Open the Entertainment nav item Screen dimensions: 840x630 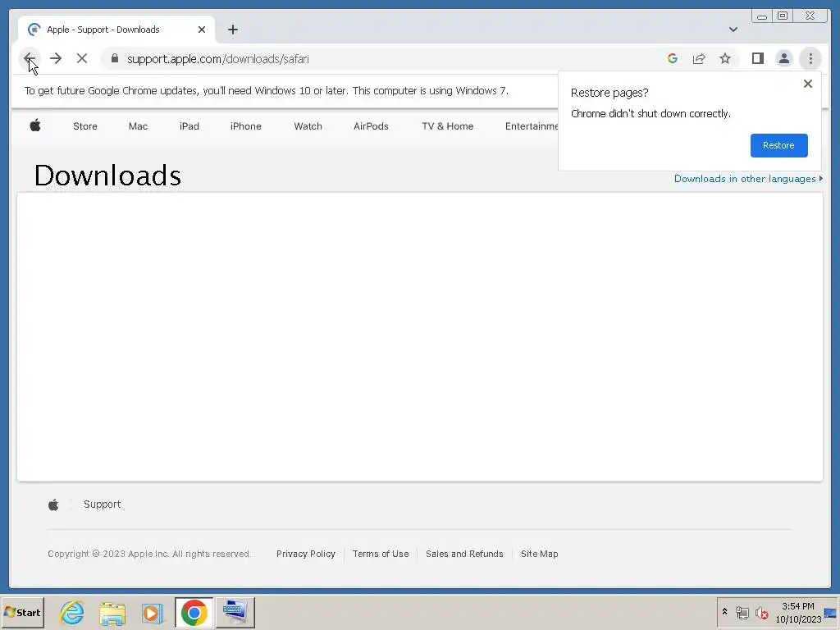point(532,126)
